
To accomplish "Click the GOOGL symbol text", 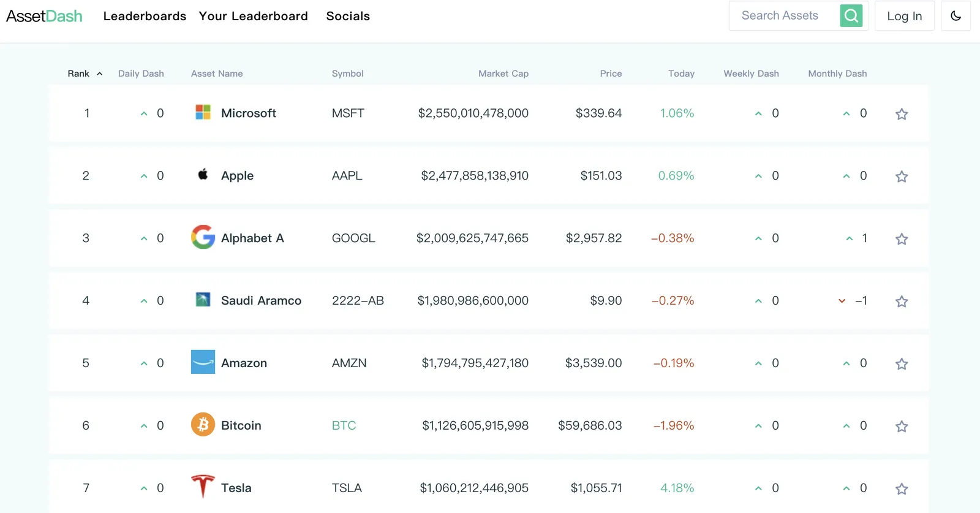I will pos(353,238).
